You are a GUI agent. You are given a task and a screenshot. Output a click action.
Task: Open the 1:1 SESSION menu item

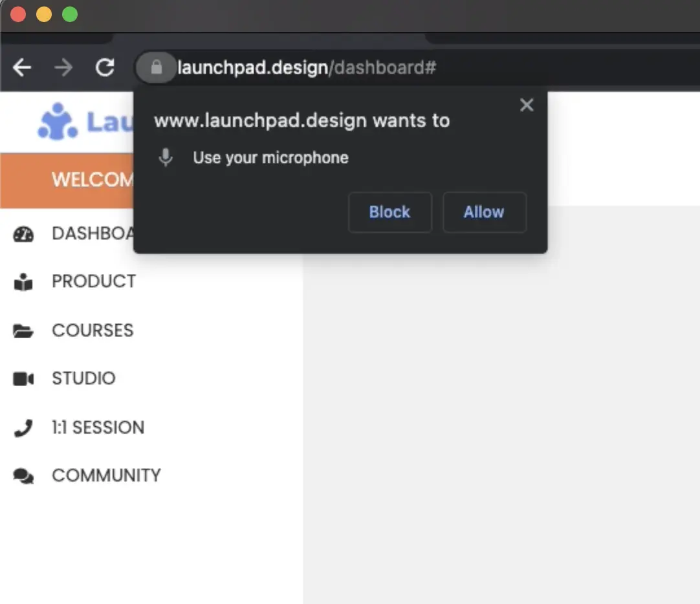point(98,427)
